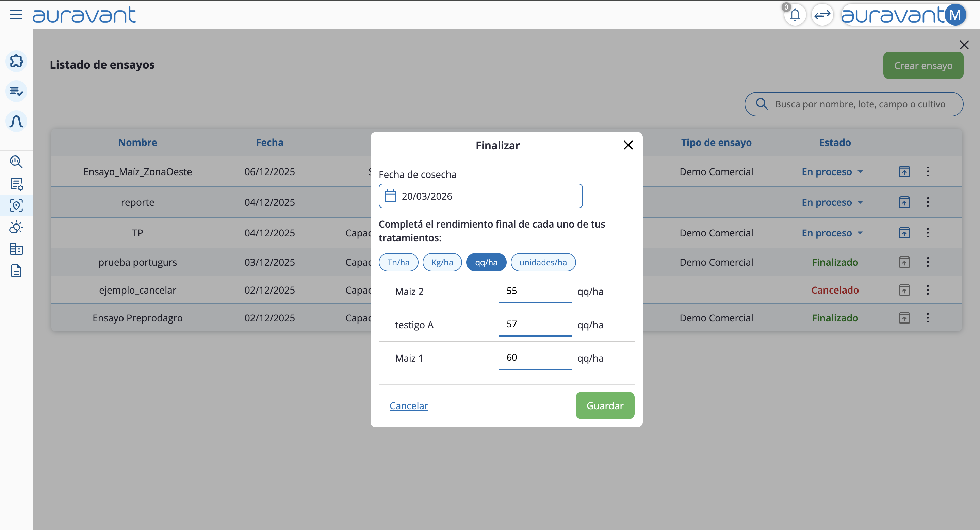The width and height of the screenshot is (980, 530).
Task: Open the weather sun-cloud sidebar icon
Action: pos(16,227)
